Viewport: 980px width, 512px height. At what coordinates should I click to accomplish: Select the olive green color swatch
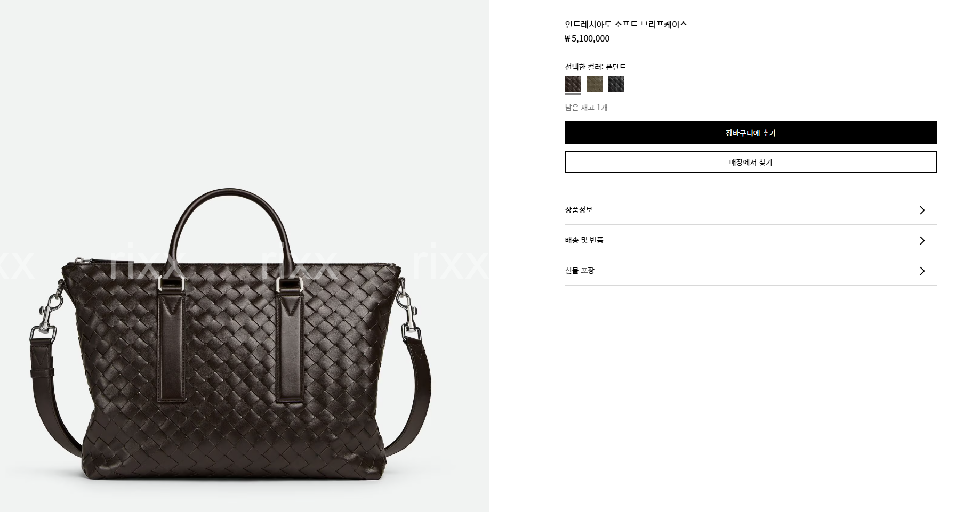tap(595, 84)
